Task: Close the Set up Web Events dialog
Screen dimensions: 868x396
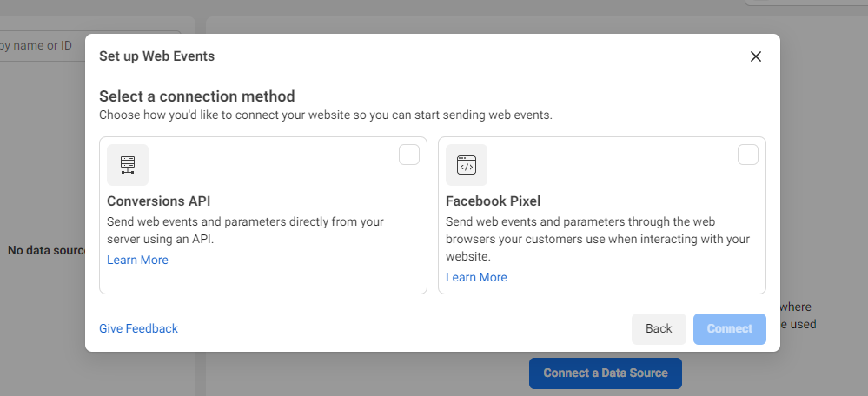Action: 756,56
